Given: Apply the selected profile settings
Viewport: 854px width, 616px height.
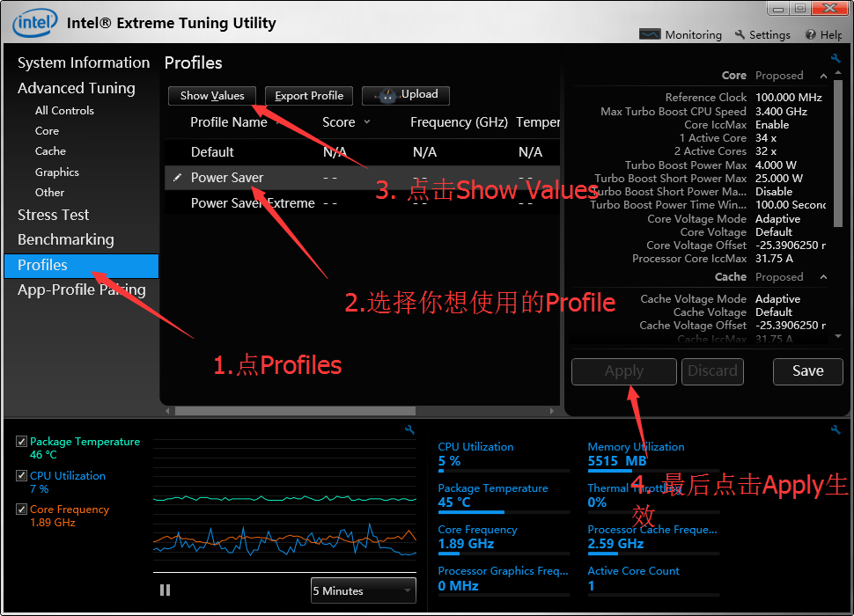Looking at the screenshot, I should [x=623, y=371].
